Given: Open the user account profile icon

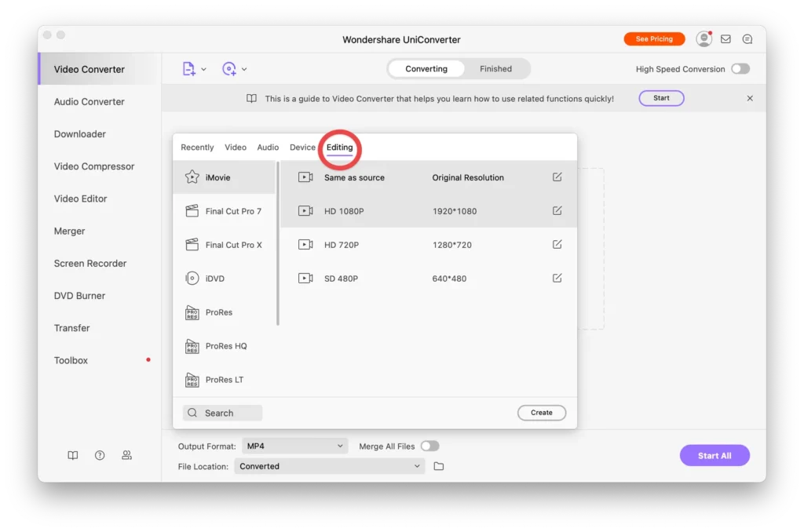Looking at the screenshot, I should (703, 39).
